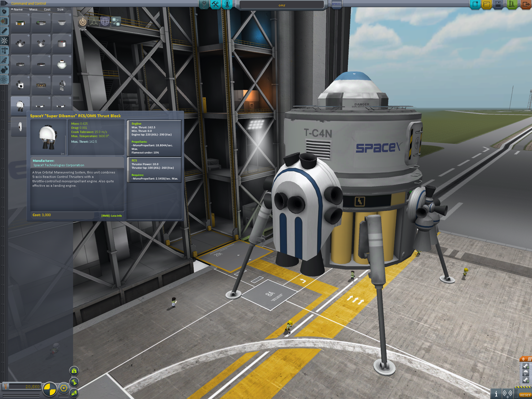Viewport: 532px width, 399px height.
Task: Click the parachute icon in staging stack
Action: pos(526,373)
